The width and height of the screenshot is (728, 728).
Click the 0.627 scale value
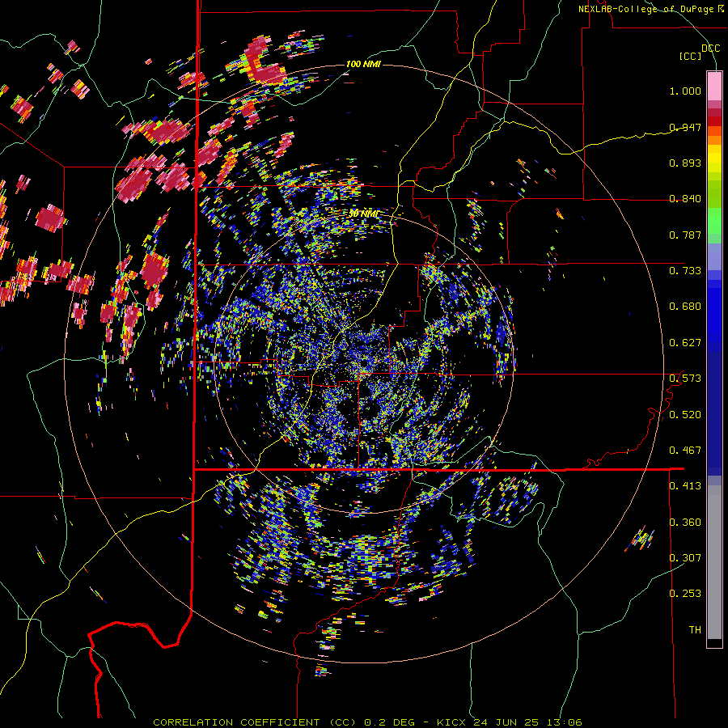(x=685, y=343)
